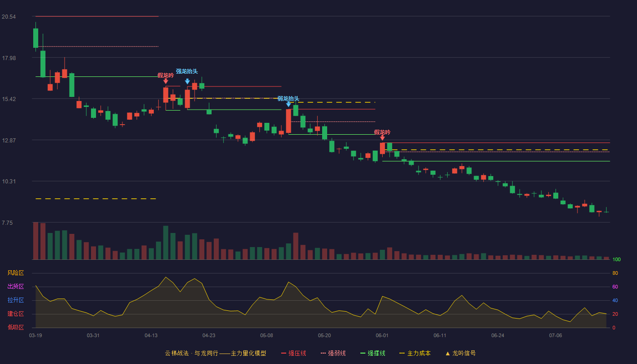Toggle the 强撑线 legend entry
637x364 pixels.
(x=373, y=353)
